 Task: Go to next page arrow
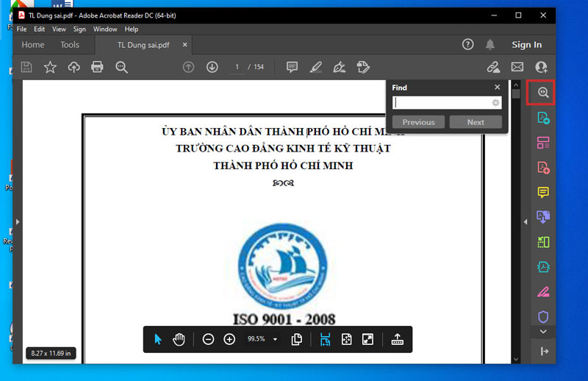(212, 67)
